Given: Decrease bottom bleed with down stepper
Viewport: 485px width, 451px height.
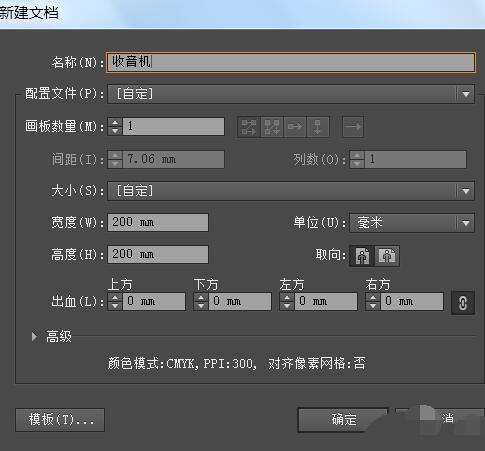Looking at the screenshot, I should click(201, 306).
